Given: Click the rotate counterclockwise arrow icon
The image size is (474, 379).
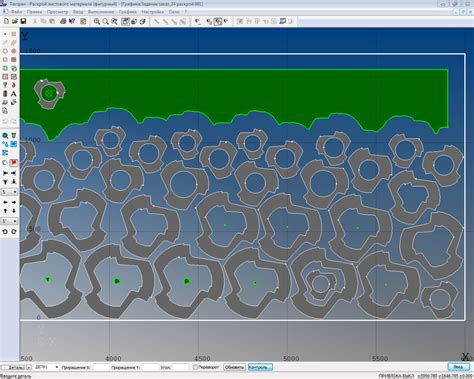Looking at the screenshot, I should (x=5, y=231).
